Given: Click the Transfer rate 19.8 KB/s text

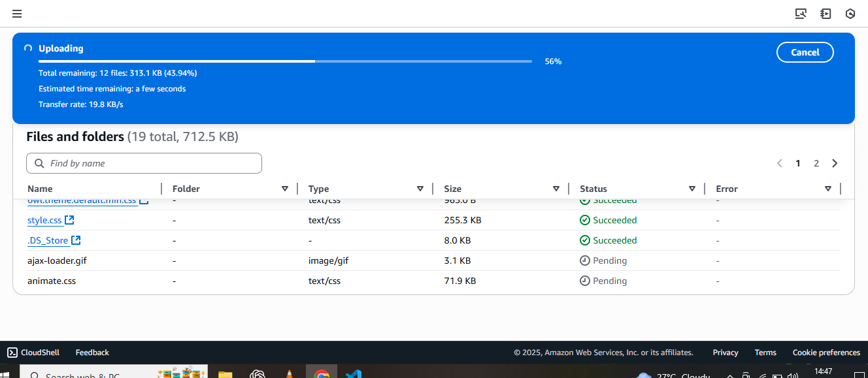Looking at the screenshot, I should click(81, 104).
